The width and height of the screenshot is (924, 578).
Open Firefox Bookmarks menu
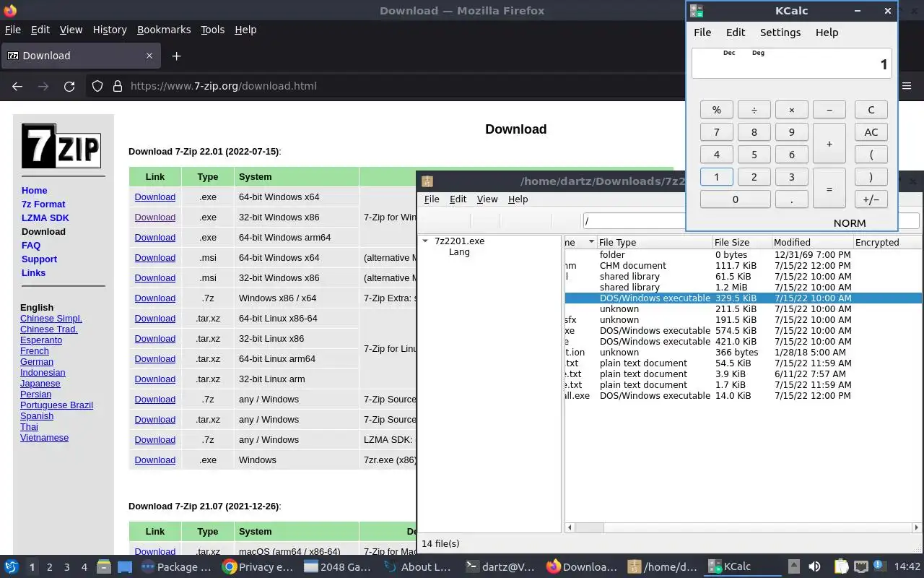pos(164,30)
